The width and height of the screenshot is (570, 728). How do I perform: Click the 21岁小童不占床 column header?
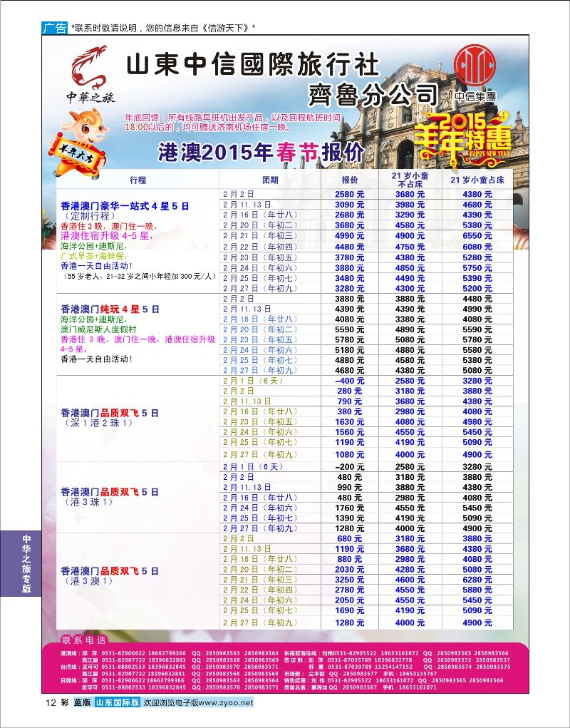[410, 180]
